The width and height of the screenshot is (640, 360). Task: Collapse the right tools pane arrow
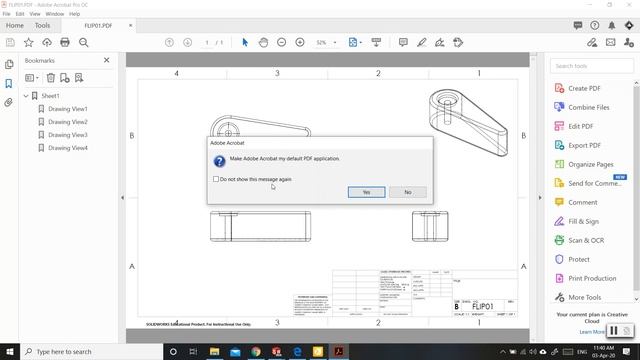pyautogui.click(x=540, y=198)
